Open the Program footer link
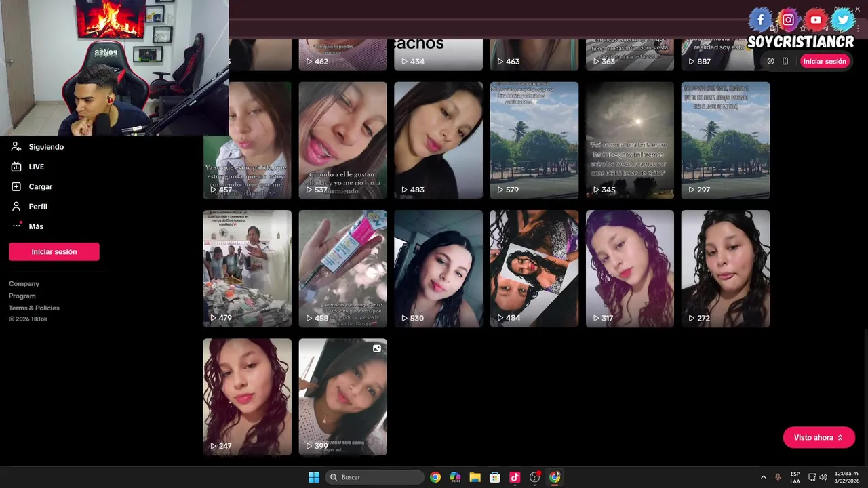The image size is (868, 488). (x=22, y=296)
